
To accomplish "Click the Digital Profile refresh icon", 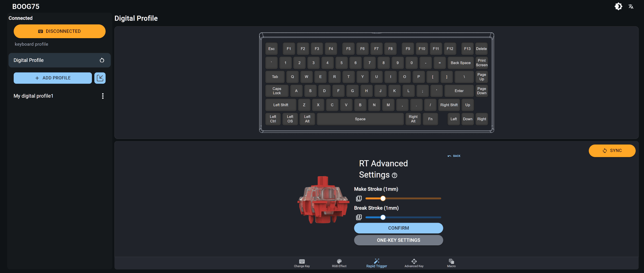I will coord(102,60).
